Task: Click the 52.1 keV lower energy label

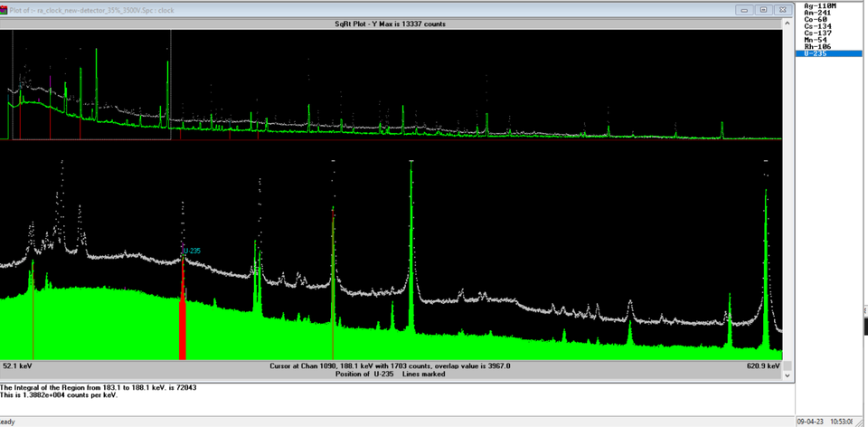Action: click(18, 366)
